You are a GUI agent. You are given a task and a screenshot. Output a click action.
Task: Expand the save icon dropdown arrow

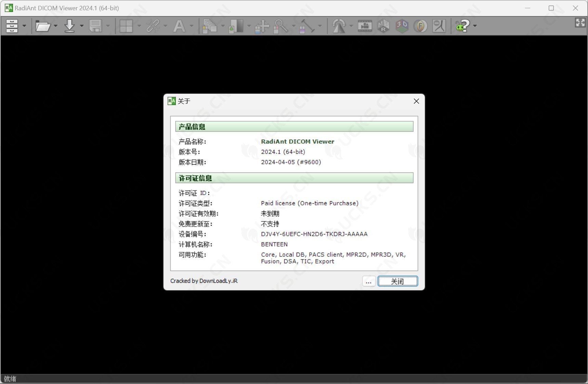[x=108, y=26]
